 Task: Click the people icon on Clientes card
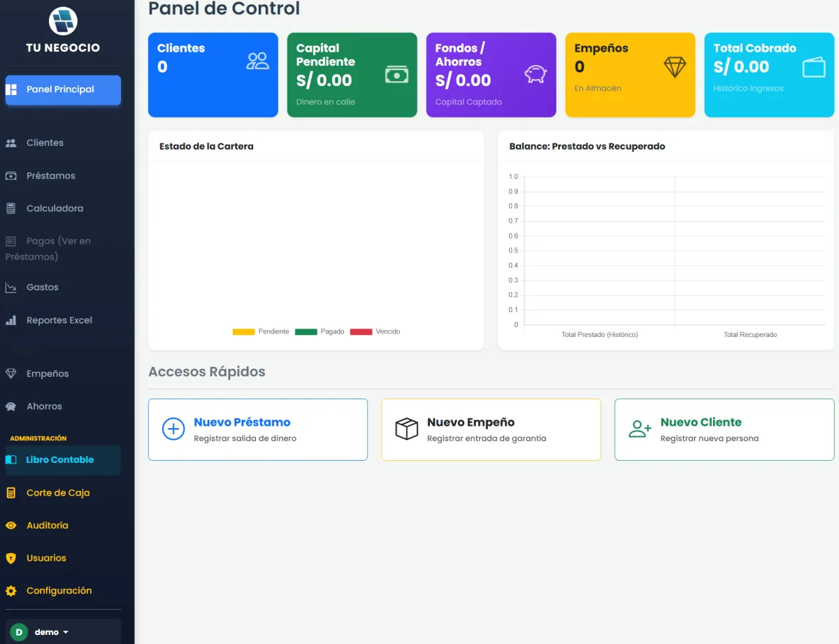click(x=258, y=61)
